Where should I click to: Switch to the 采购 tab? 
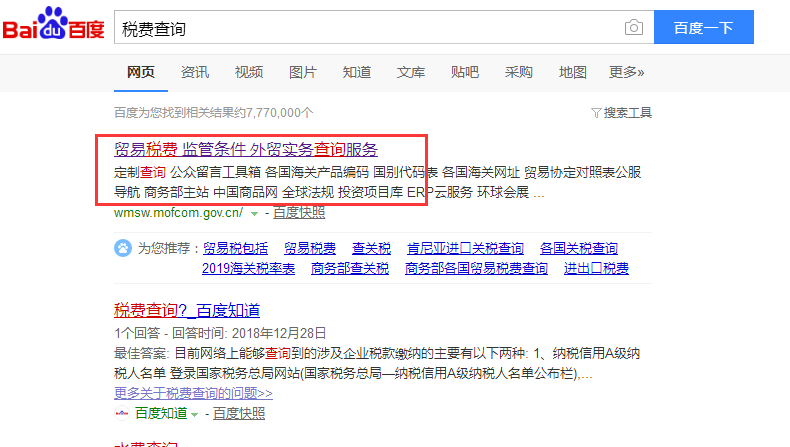(518, 72)
